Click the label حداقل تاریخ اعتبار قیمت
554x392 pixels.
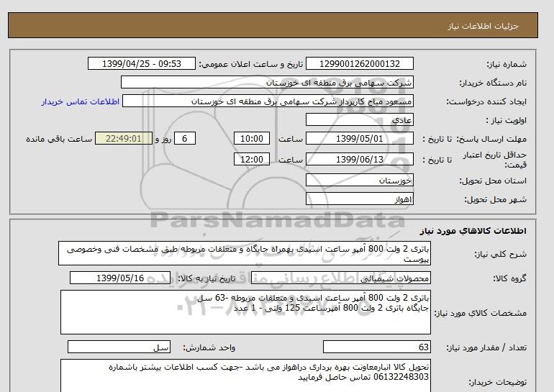tap(495, 160)
